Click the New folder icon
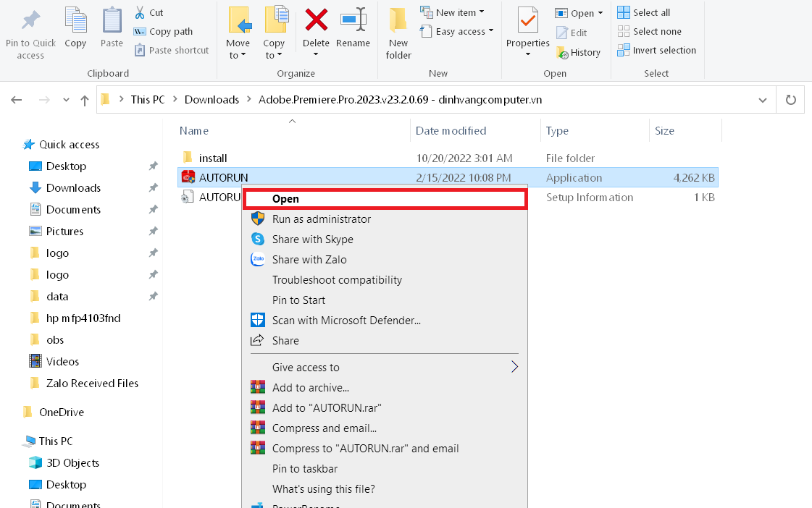The image size is (812, 508). click(398, 21)
